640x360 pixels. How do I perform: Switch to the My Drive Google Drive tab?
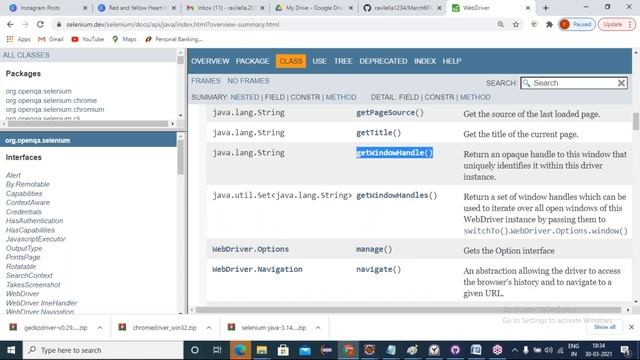[x=313, y=8]
